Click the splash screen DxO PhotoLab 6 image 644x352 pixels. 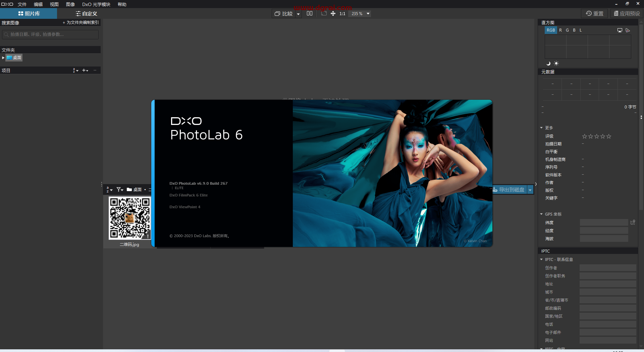pos(322,173)
